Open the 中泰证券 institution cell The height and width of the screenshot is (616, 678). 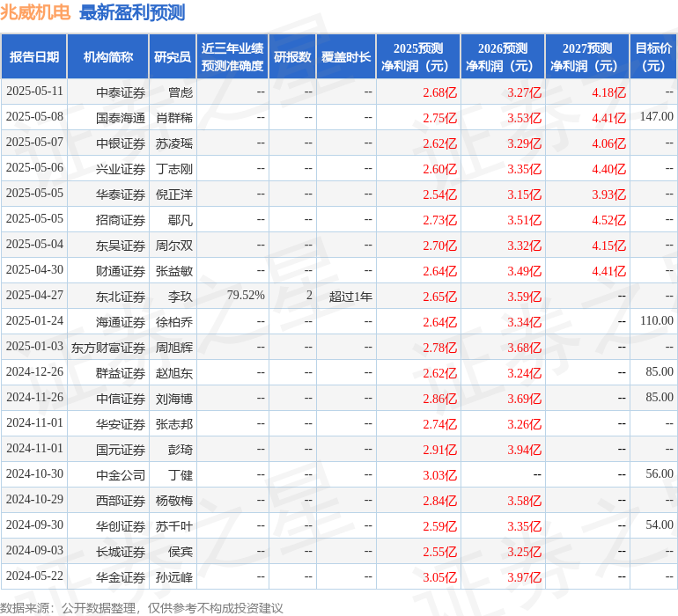click(121, 92)
